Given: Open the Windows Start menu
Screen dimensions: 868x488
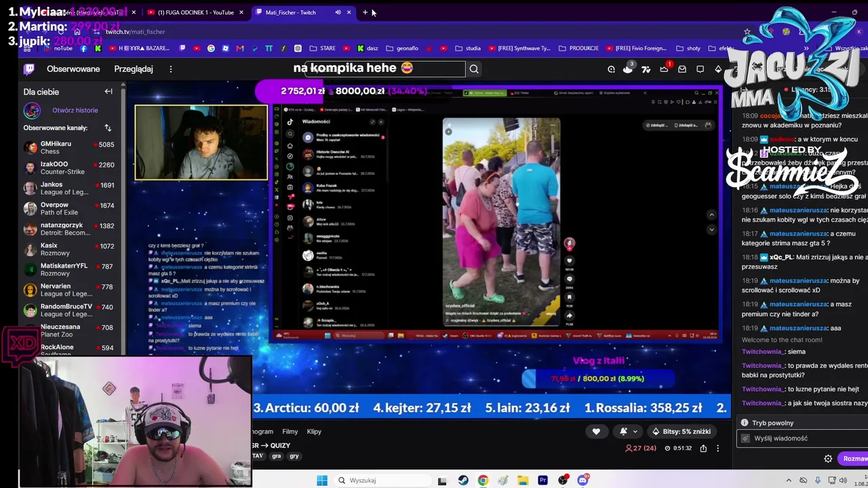Looking at the screenshot, I should (x=322, y=481).
